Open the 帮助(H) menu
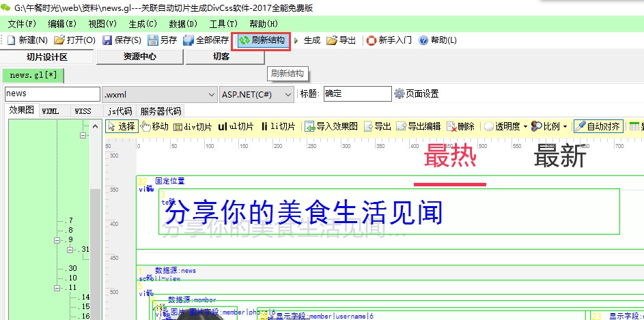Screen dimensions: 644x320 click(263, 24)
